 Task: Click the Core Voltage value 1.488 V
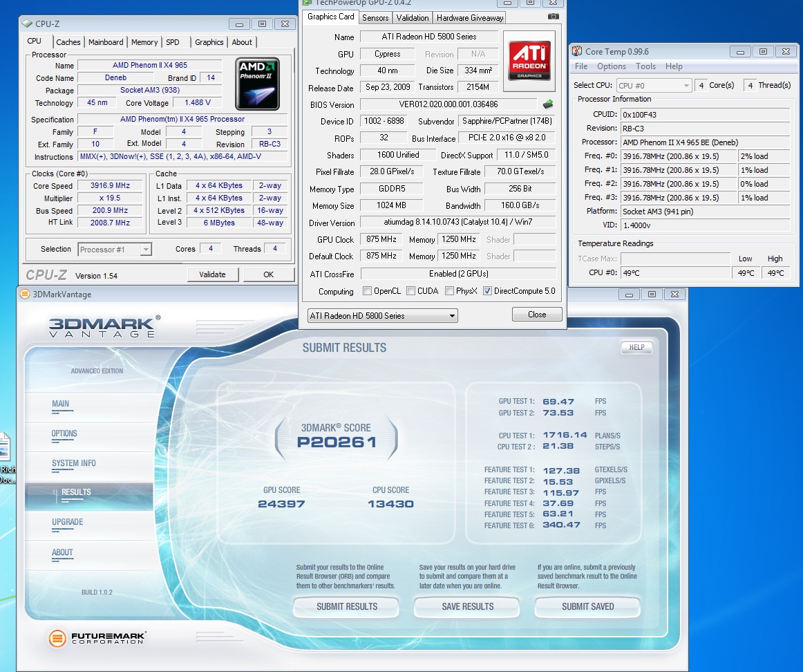click(197, 102)
